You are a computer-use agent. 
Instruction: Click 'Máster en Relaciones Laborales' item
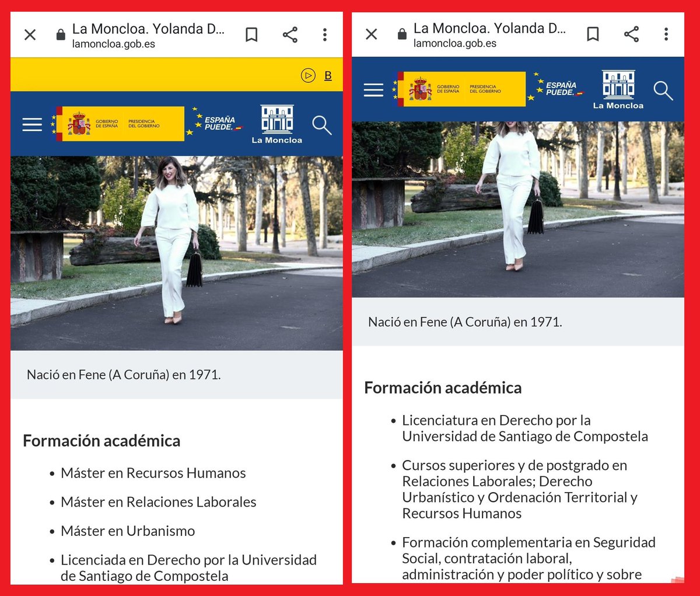159,502
